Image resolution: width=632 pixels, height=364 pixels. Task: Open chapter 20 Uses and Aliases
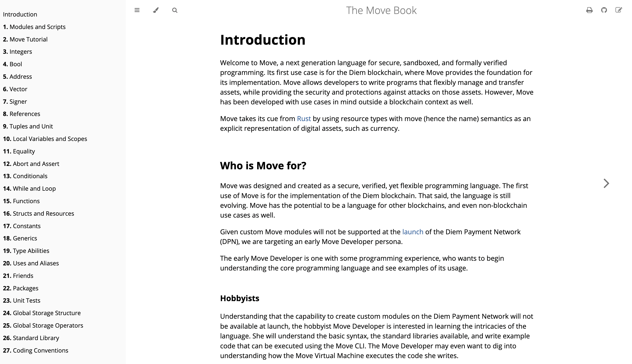31,263
